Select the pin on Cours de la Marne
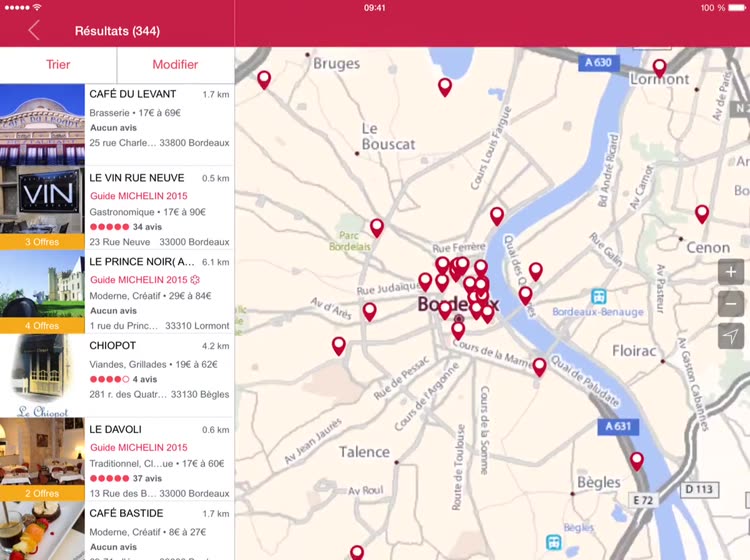Viewport: 750px width, 560px height. click(540, 367)
